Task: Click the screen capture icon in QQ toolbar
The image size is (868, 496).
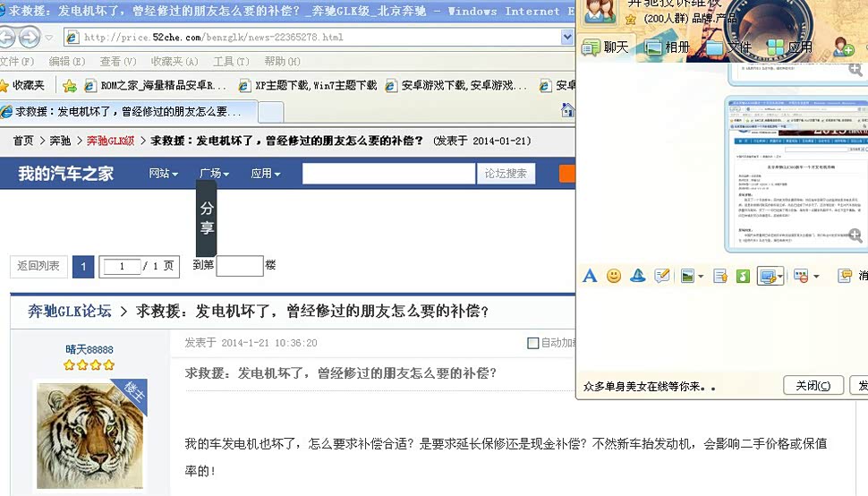Action: click(768, 276)
